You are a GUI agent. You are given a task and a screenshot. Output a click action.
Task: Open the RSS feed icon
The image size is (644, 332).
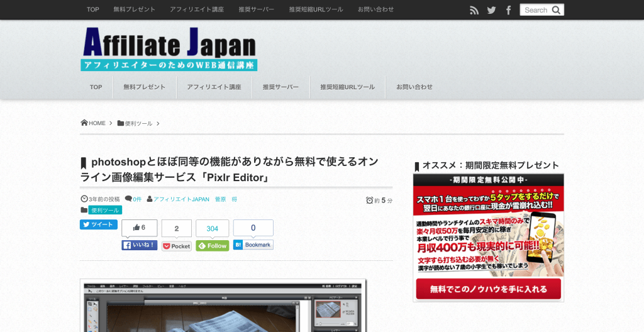coord(474,10)
